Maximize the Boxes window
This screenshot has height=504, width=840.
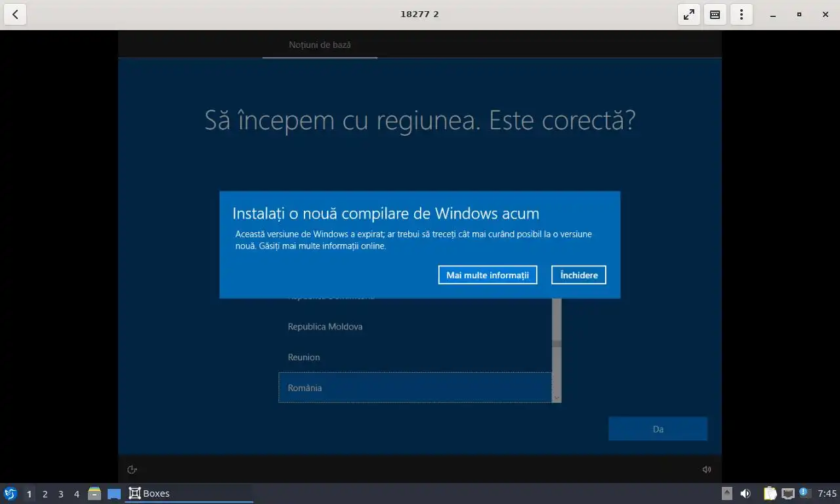799,14
